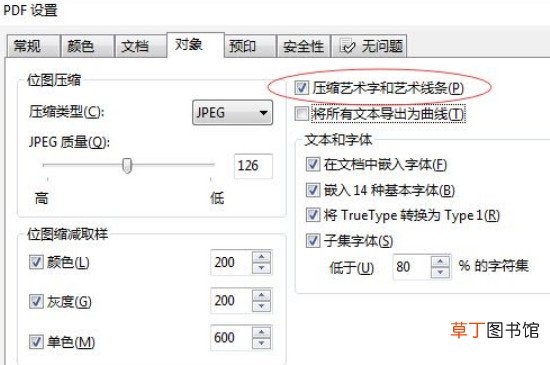Click the JPEG 质量 slider handle

coord(127,165)
